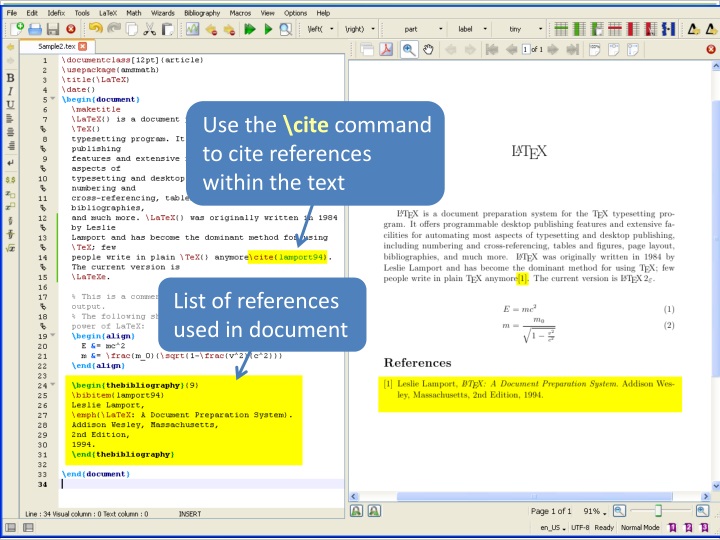
Task: Create a new document with the New icon
Action: click(17, 29)
